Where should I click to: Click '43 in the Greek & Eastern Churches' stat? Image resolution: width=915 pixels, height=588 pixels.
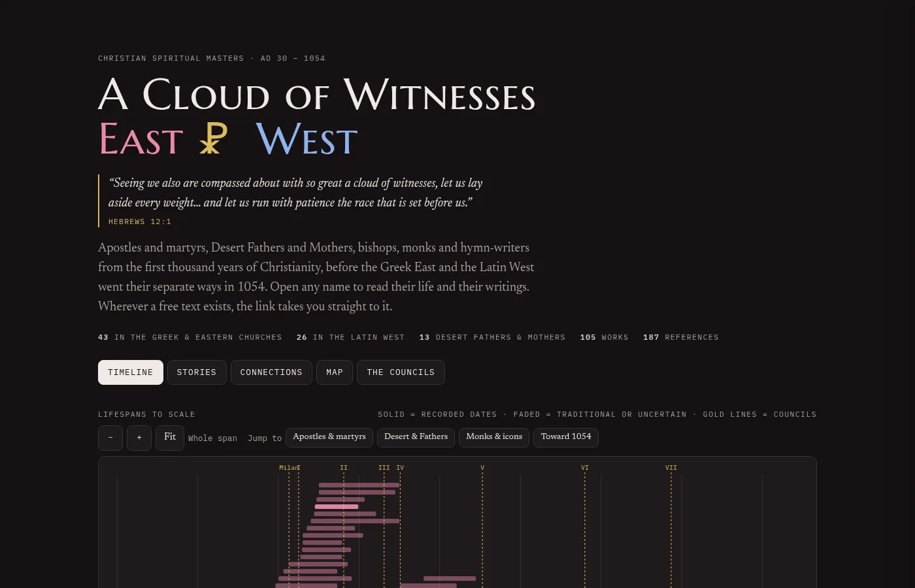pyautogui.click(x=190, y=338)
